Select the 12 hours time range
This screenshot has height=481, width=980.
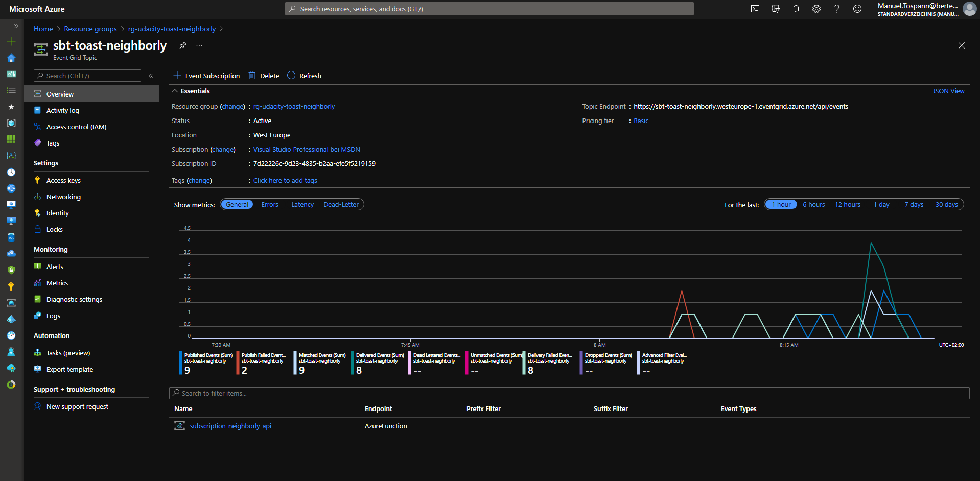848,205
